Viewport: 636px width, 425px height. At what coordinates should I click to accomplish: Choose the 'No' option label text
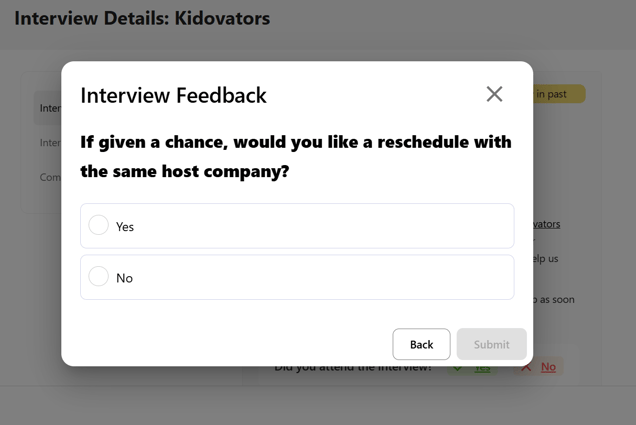tap(125, 278)
